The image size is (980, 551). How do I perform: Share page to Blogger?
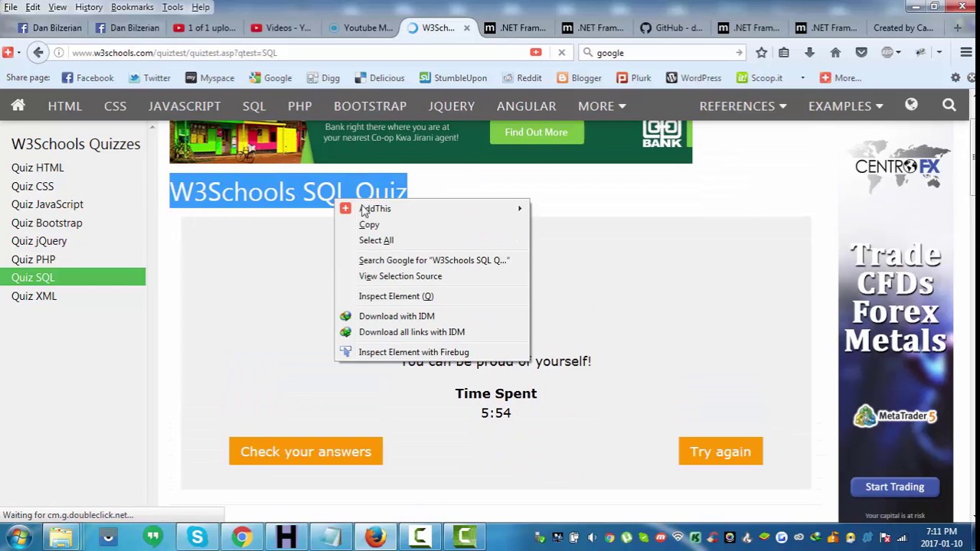click(x=579, y=78)
